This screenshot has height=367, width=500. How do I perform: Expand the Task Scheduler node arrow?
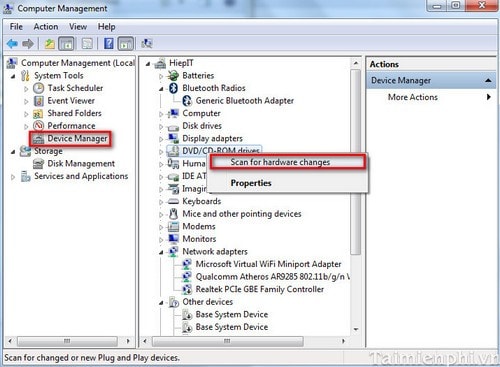[26, 89]
